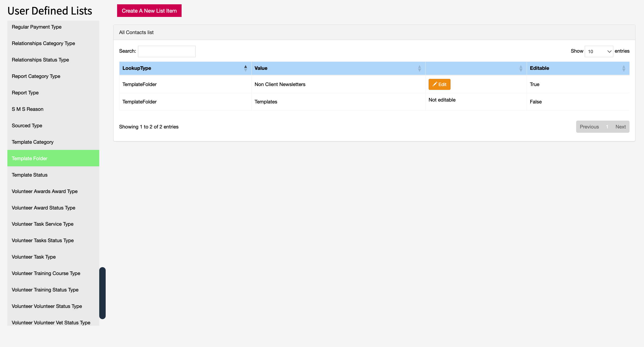Click the User Defined Lists page title
Viewport: 644px width, 347px height.
coord(50,11)
